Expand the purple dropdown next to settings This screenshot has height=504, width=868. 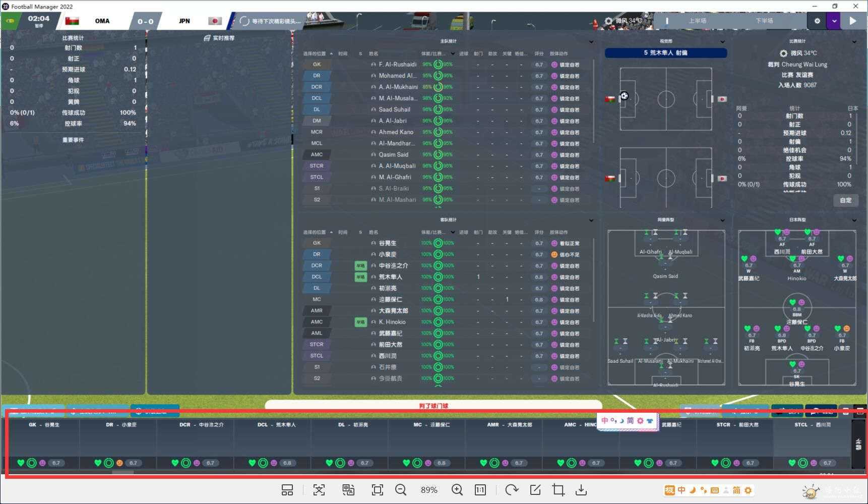pyautogui.click(x=834, y=21)
